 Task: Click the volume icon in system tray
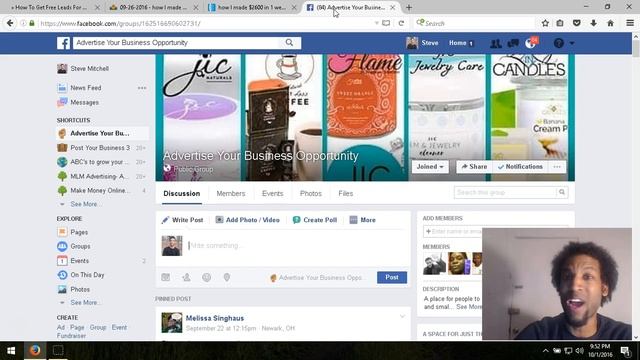(x=580, y=351)
